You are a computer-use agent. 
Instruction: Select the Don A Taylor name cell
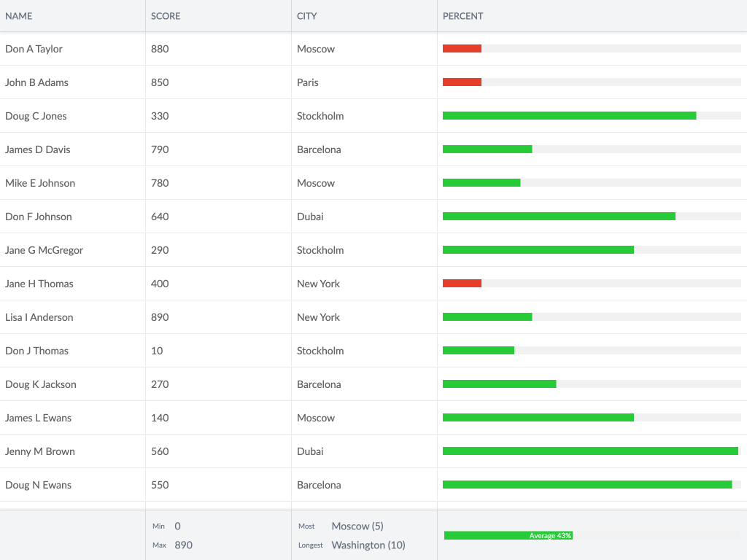[x=72, y=49]
